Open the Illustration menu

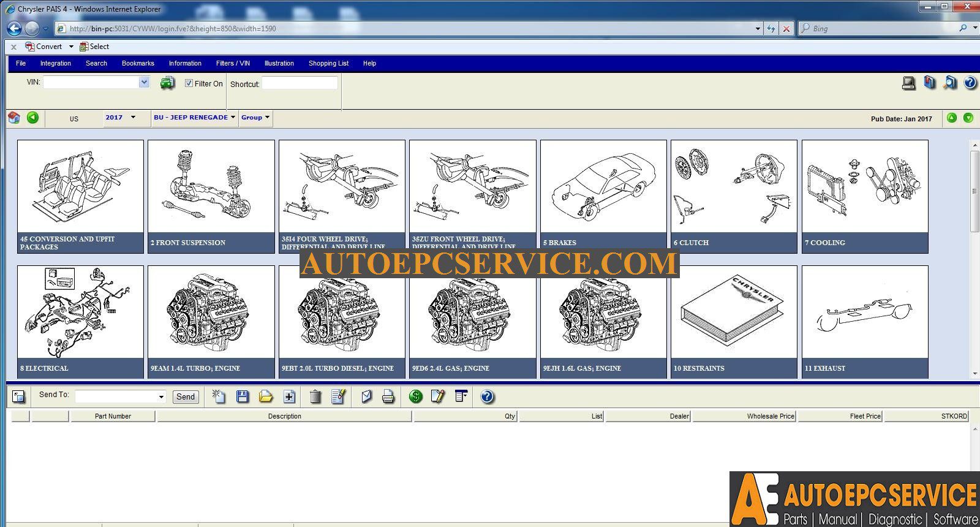(279, 63)
